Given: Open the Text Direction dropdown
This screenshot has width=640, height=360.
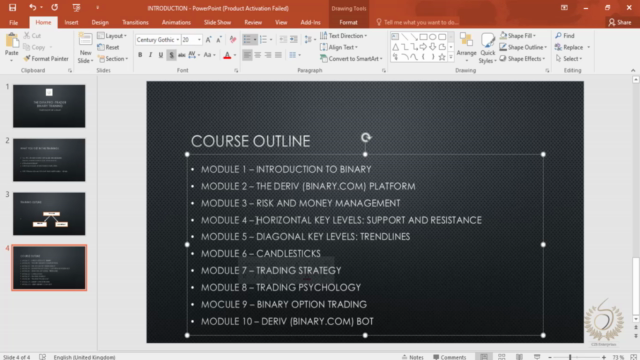Looking at the screenshot, I should click(344, 36).
